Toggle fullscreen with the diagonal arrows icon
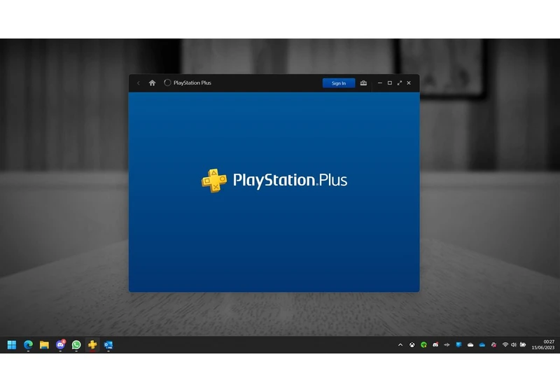This screenshot has width=560, height=392. pyautogui.click(x=399, y=83)
